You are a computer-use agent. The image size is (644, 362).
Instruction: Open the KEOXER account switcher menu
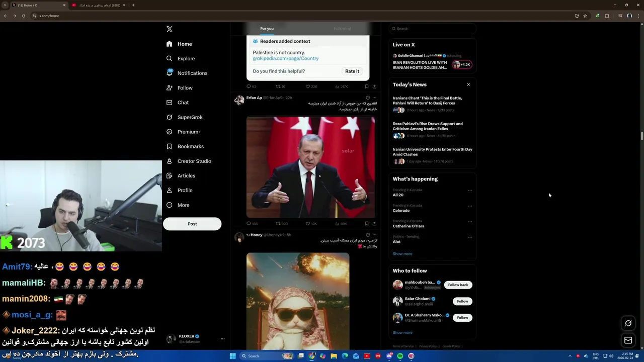[x=196, y=339]
